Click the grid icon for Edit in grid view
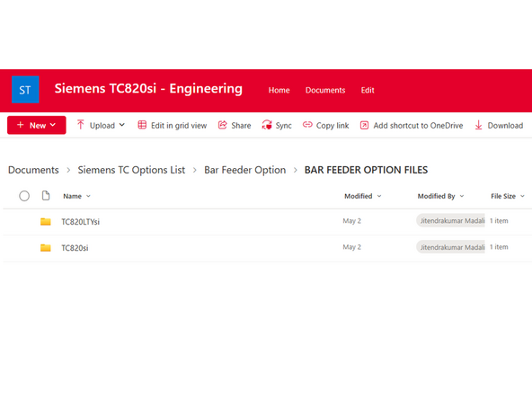The width and height of the screenshot is (532, 399). [x=142, y=125]
